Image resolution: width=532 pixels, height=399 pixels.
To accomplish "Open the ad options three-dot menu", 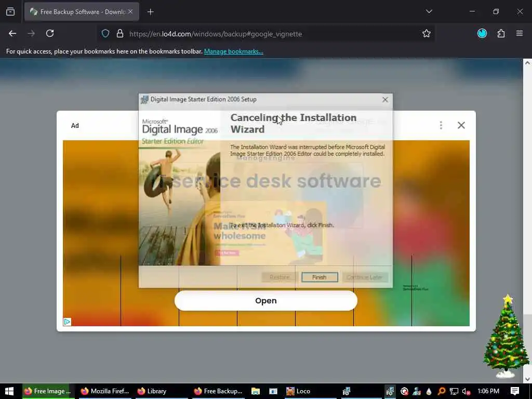I will click(441, 125).
